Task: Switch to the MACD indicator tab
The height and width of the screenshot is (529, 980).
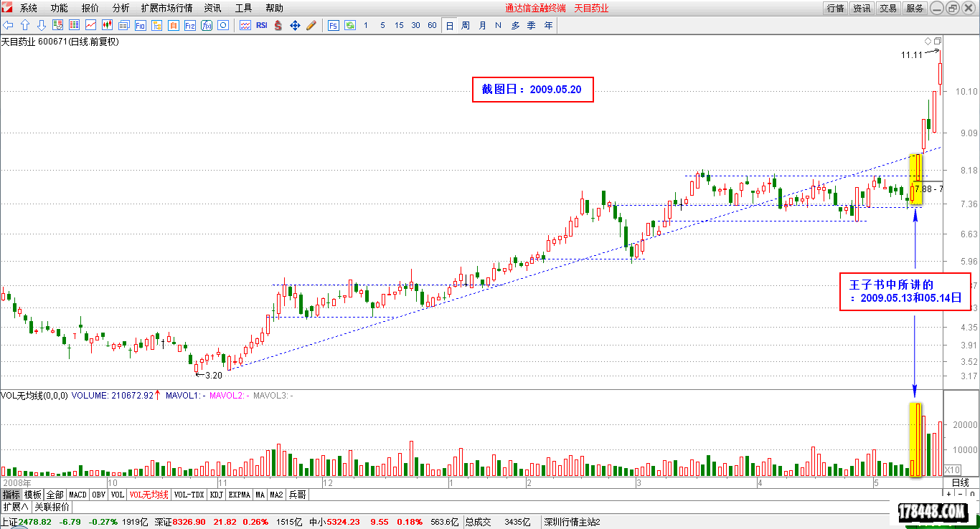Action: [x=77, y=495]
